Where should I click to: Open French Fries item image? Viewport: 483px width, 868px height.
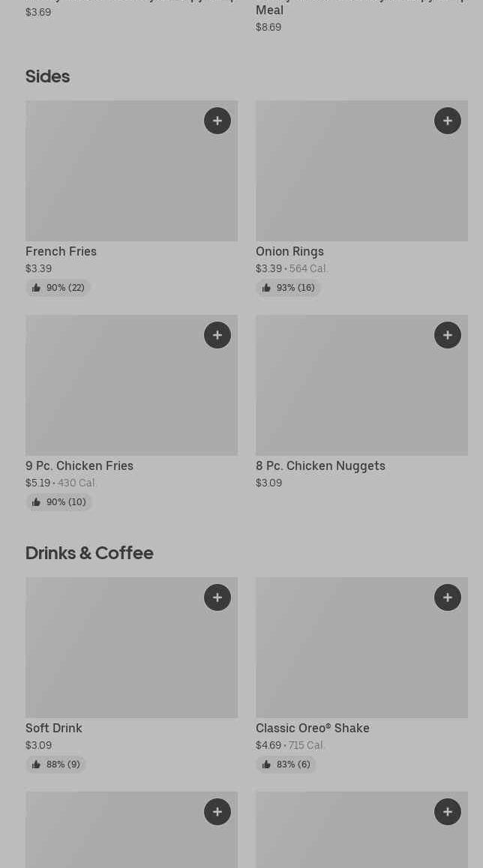coord(112,180)
